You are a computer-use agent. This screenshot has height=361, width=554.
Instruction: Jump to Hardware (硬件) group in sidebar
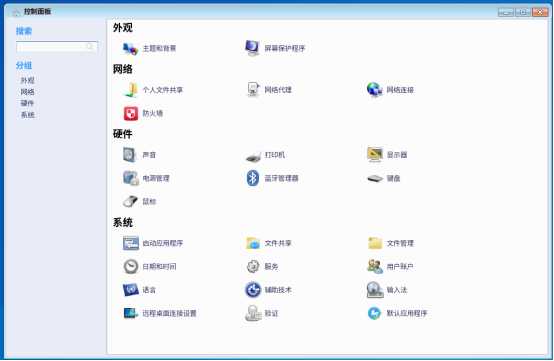click(28, 103)
